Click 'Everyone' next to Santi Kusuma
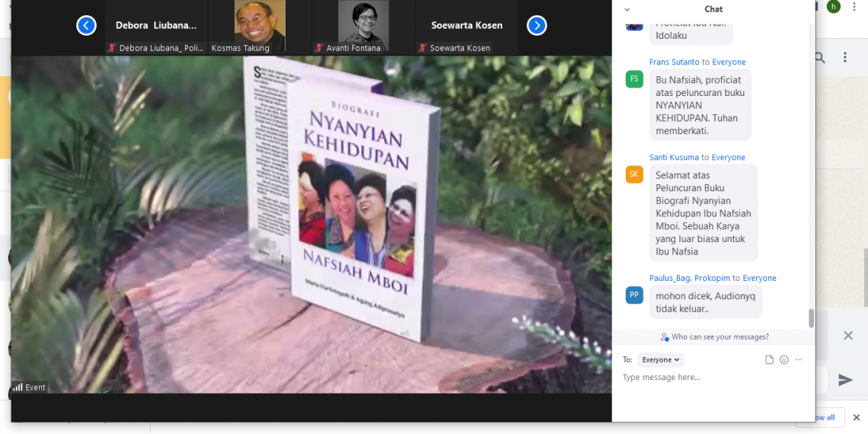Viewport: 868px width, 434px height. 728,157
